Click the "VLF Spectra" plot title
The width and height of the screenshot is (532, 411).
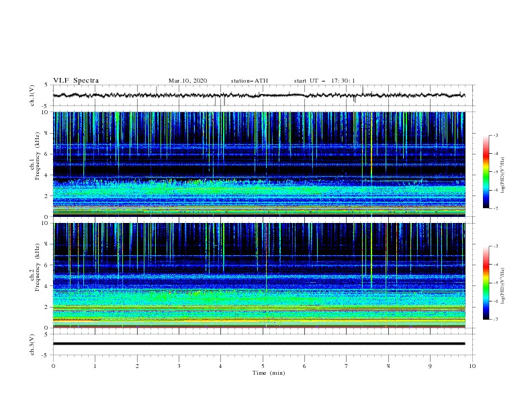(x=76, y=81)
